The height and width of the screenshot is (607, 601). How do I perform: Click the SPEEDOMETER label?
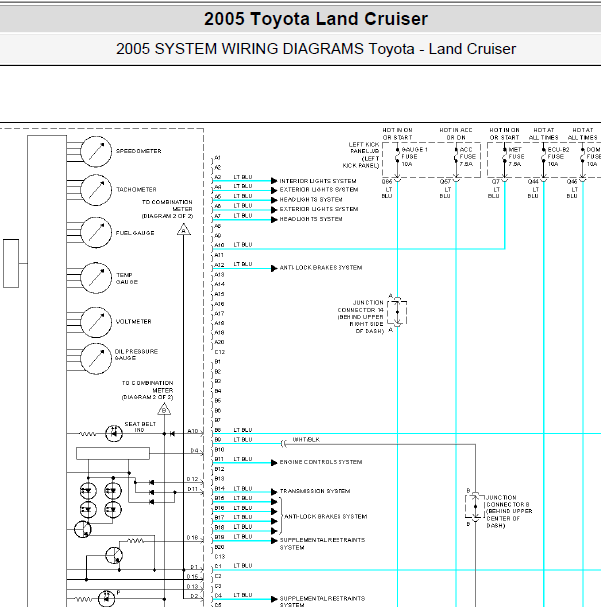pos(139,151)
